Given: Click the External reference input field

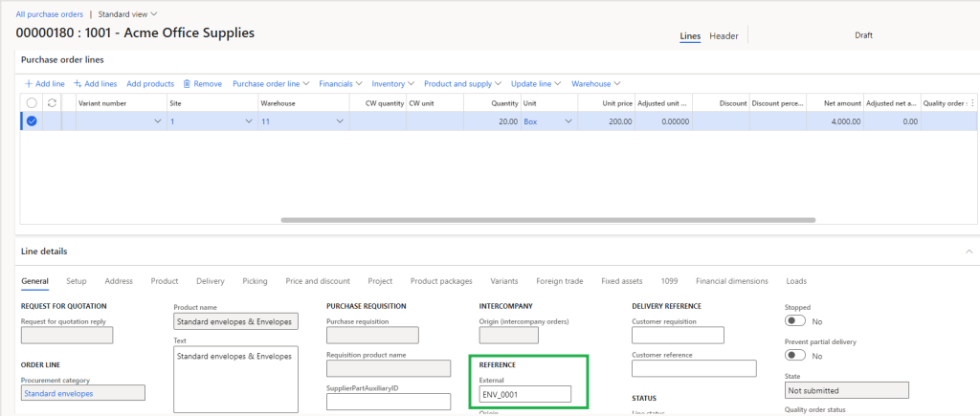Looking at the screenshot, I should [524, 394].
